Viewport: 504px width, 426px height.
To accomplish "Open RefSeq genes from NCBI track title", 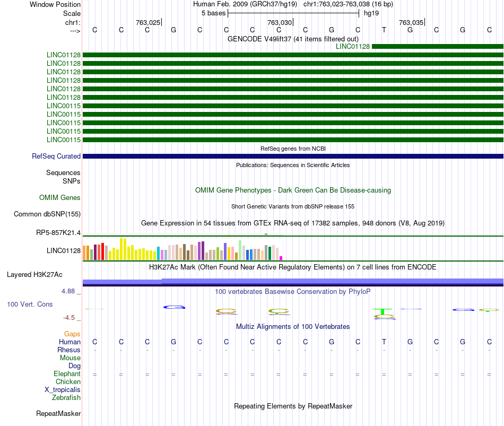I will [293, 149].
